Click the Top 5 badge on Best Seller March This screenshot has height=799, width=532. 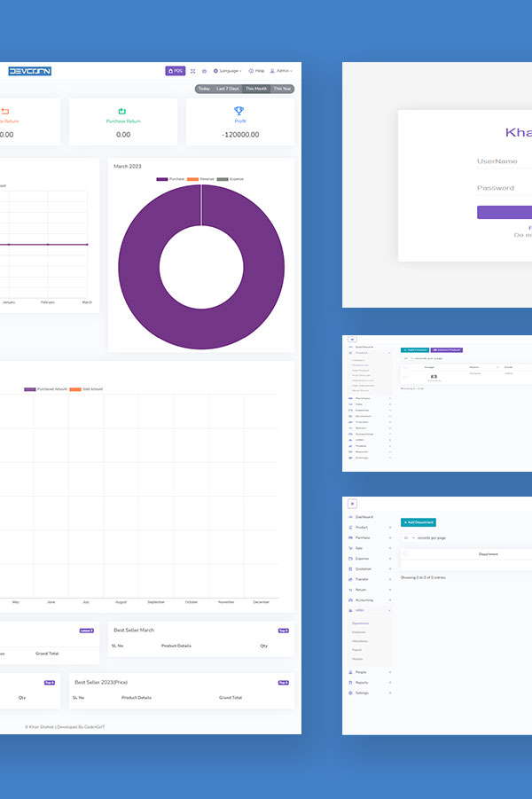284,631
